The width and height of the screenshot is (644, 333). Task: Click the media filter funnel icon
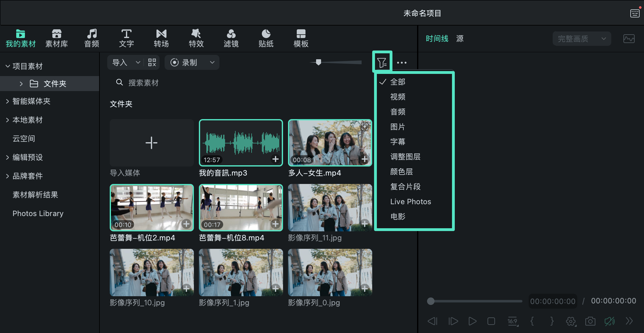pyautogui.click(x=382, y=62)
